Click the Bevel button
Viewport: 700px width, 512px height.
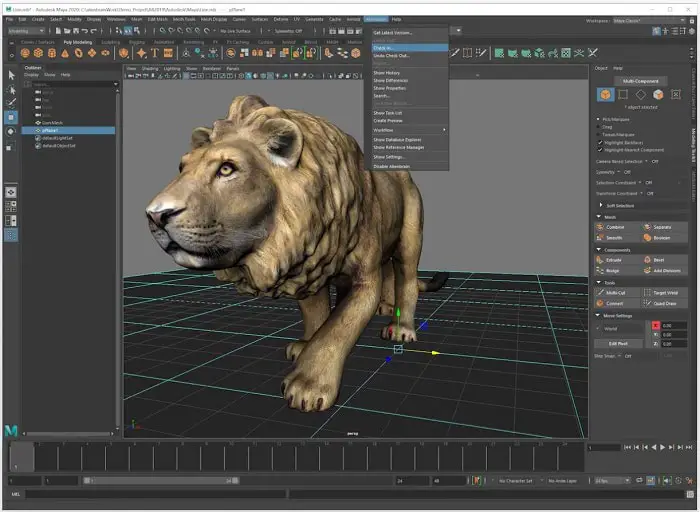click(x=664, y=260)
